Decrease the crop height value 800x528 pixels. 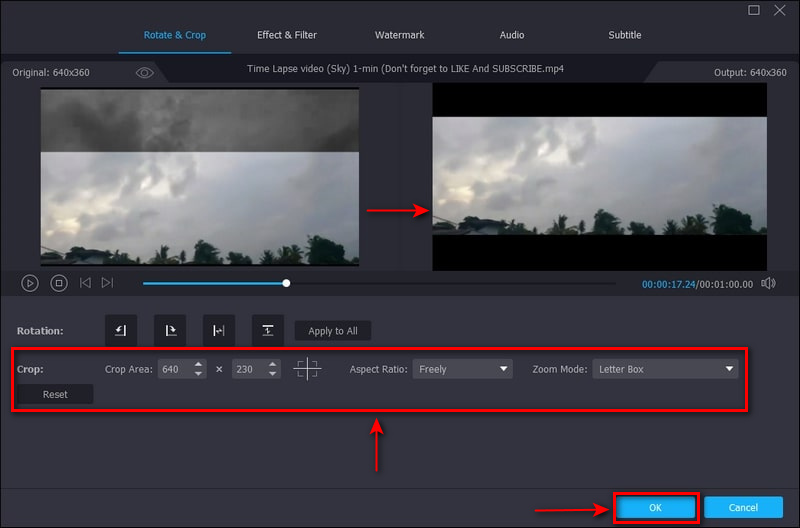273,374
